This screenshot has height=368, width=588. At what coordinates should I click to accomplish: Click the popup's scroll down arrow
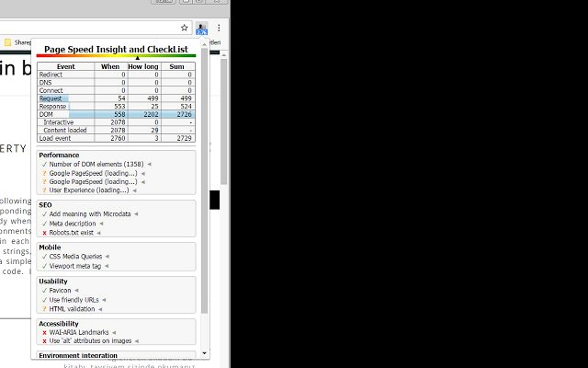(x=204, y=353)
